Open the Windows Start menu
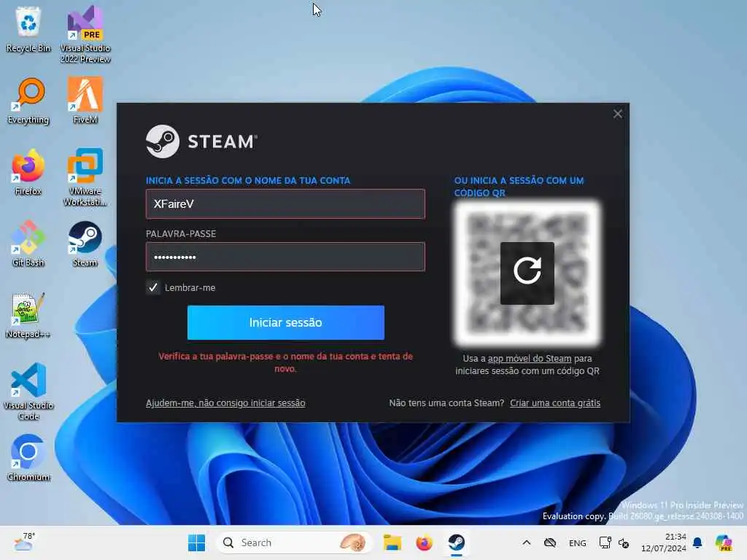The image size is (747, 560). pos(196,542)
